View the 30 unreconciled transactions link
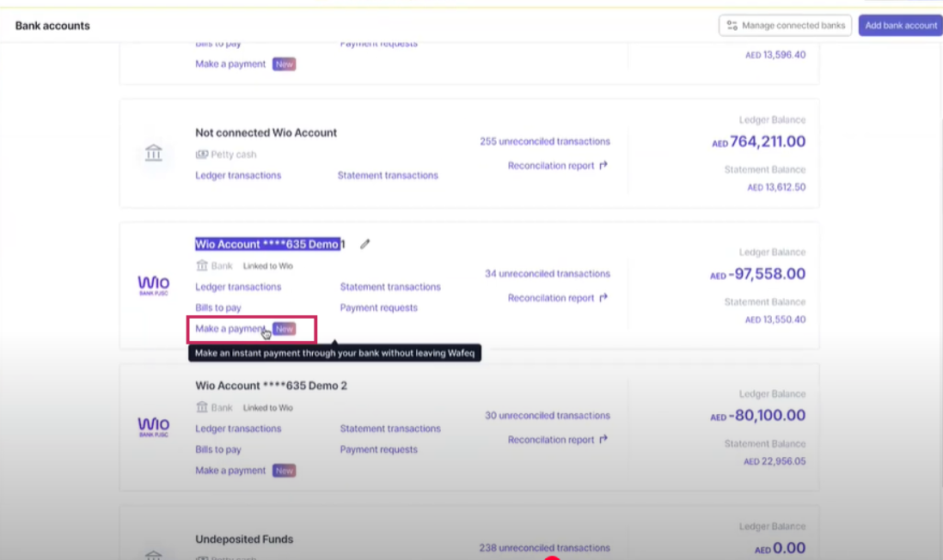The image size is (943, 560). click(548, 415)
